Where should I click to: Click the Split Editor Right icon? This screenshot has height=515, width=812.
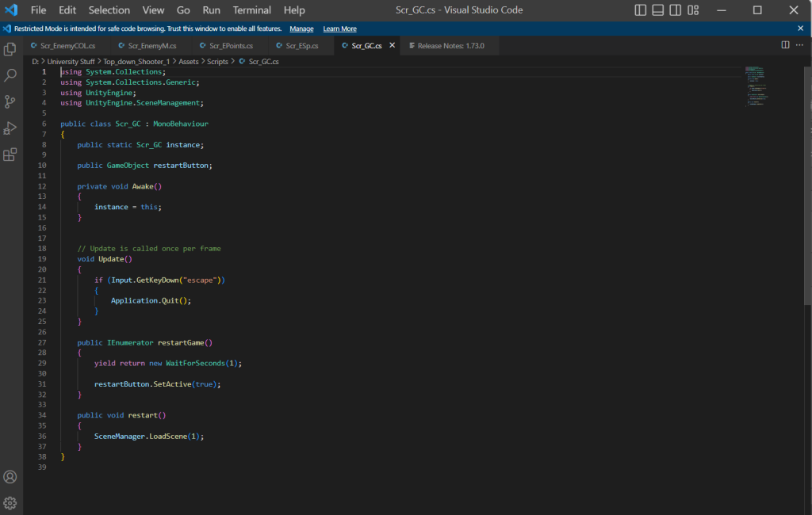pyautogui.click(x=785, y=45)
